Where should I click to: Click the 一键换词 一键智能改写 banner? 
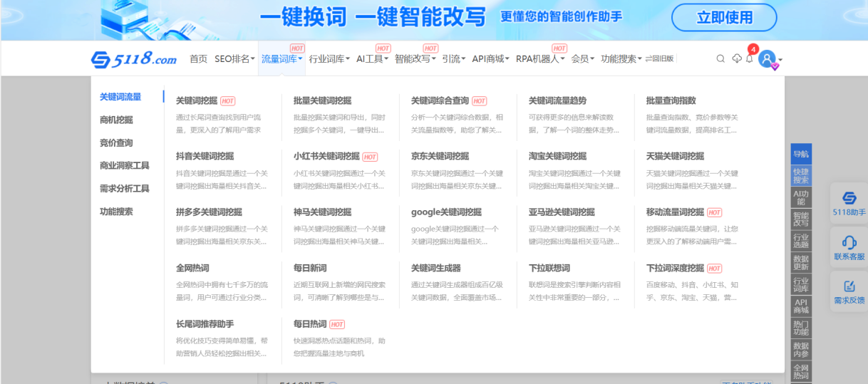click(371, 17)
